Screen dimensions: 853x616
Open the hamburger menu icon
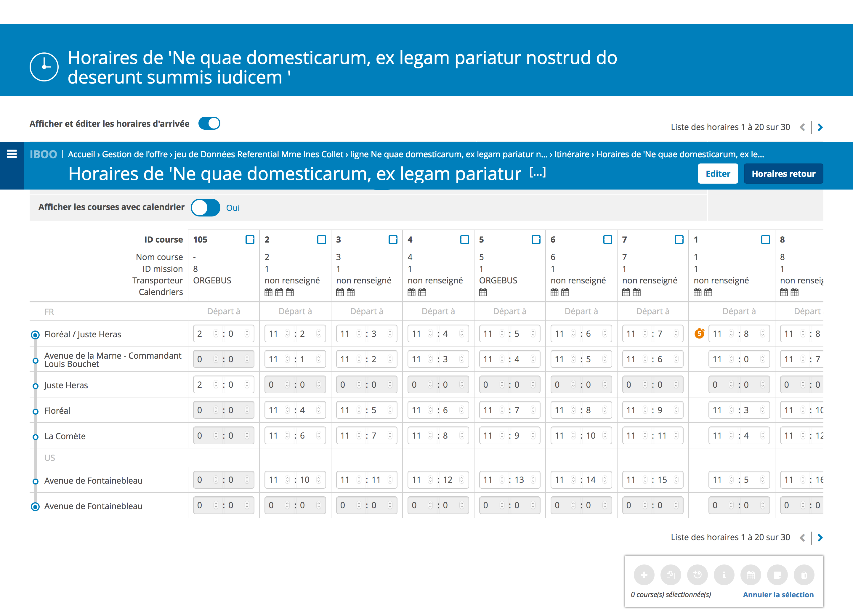click(12, 154)
